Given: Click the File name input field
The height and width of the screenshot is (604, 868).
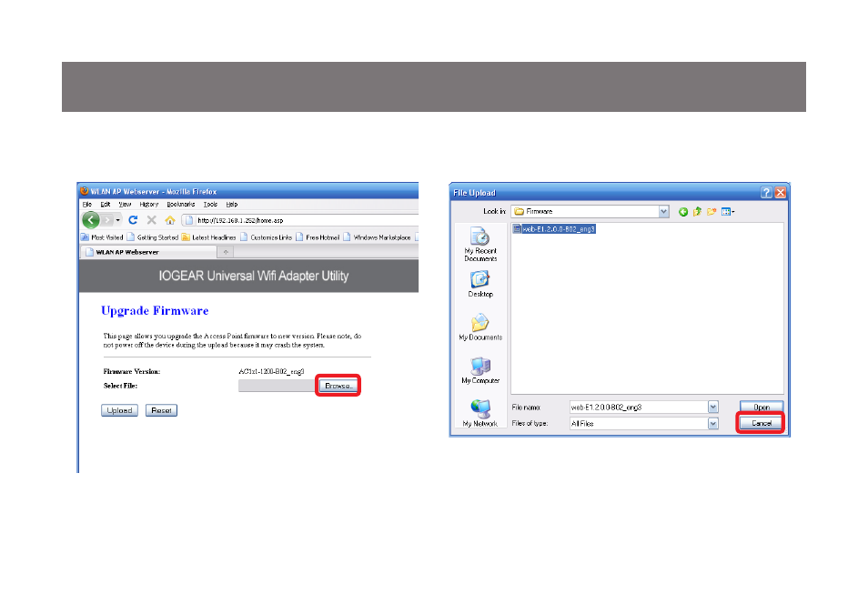Looking at the screenshot, I should pos(639,407).
